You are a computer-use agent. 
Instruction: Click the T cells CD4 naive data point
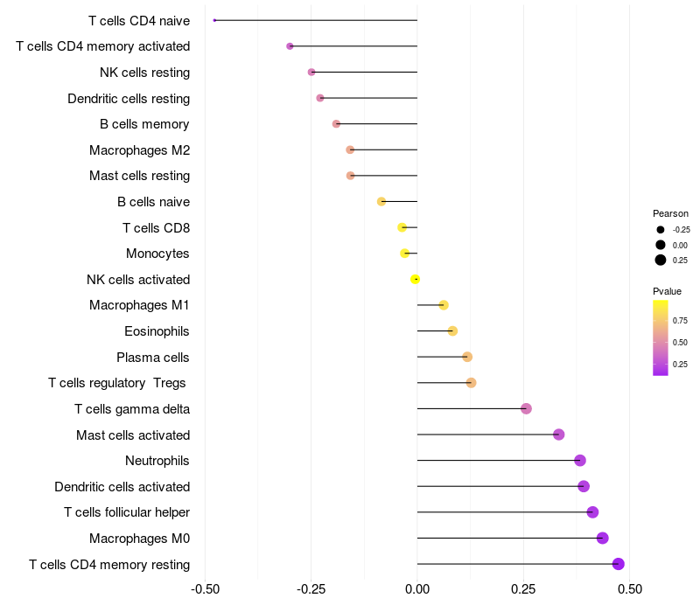tap(214, 20)
